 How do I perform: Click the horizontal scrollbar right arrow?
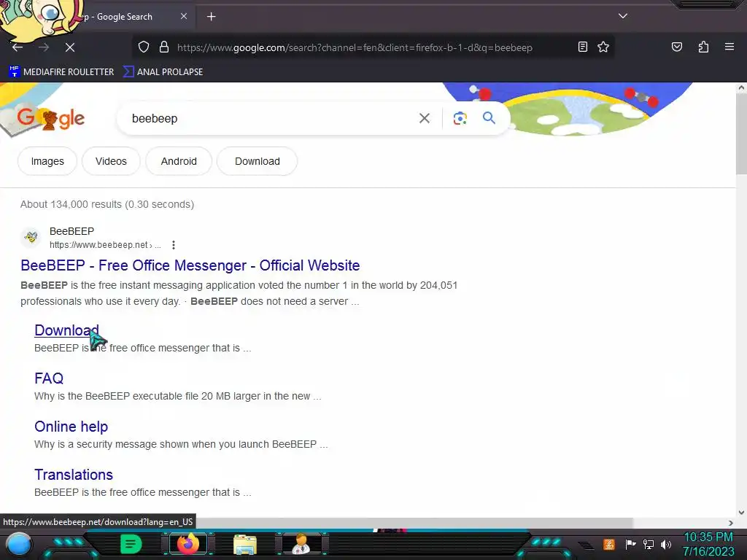[x=731, y=523]
